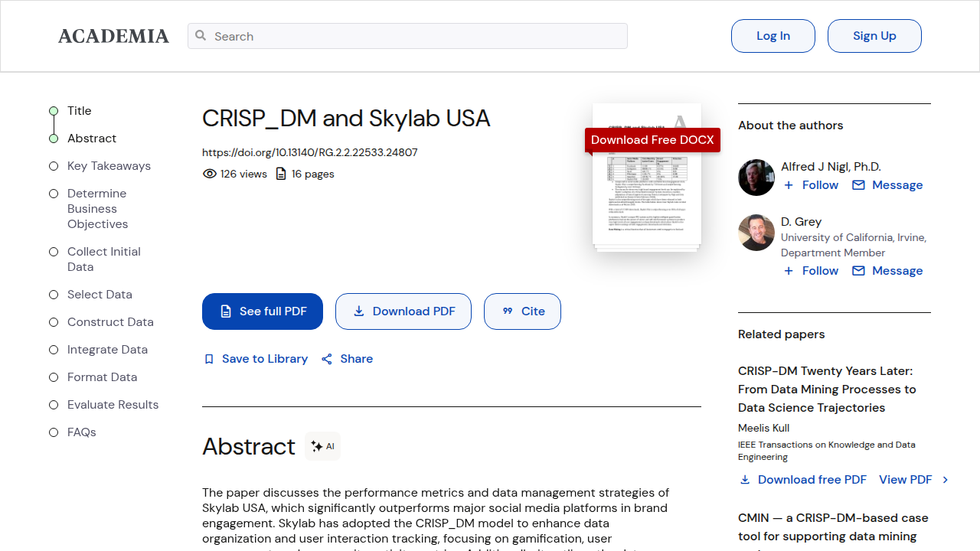Jump to Select Data section
This screenshot has height=551, width=980.
click(100, 295)
